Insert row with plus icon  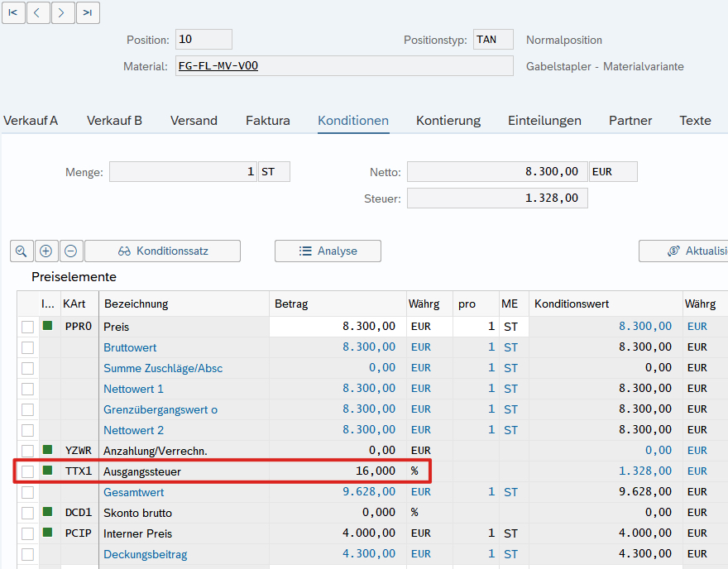[x=46, y=251]
